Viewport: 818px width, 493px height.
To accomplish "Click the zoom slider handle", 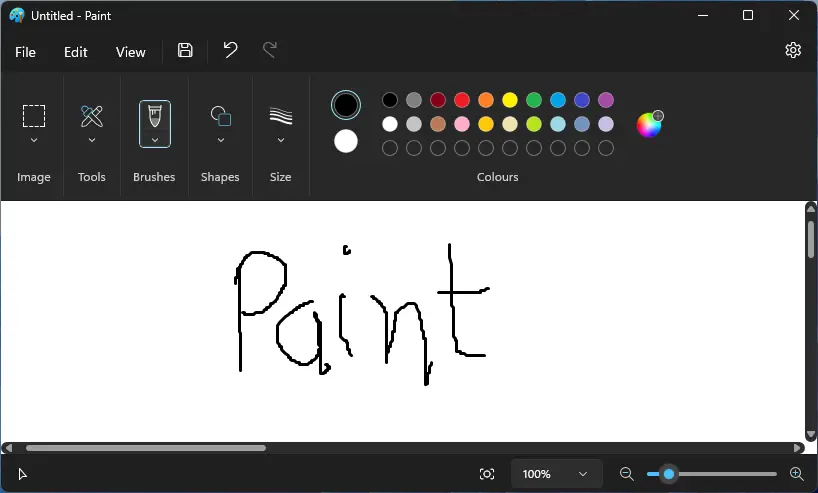I will click(x=669, y=474).
